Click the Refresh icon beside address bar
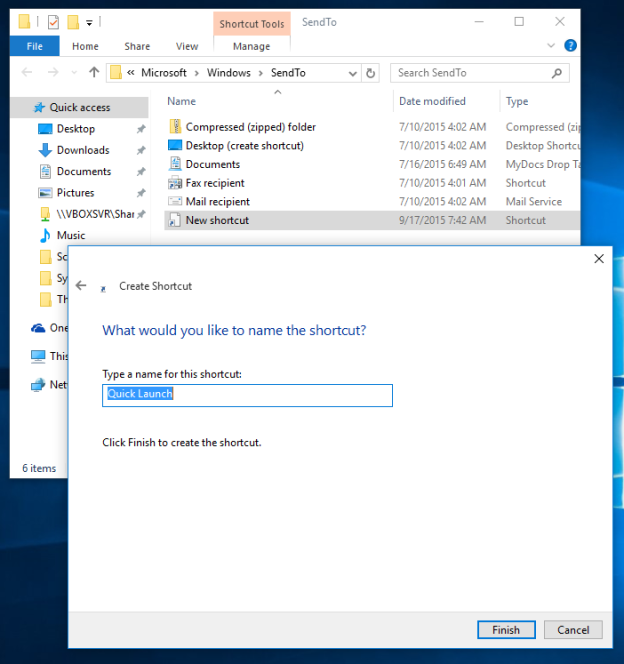The image size is (624, 664). pyautogui.click(x=371, y=73)
